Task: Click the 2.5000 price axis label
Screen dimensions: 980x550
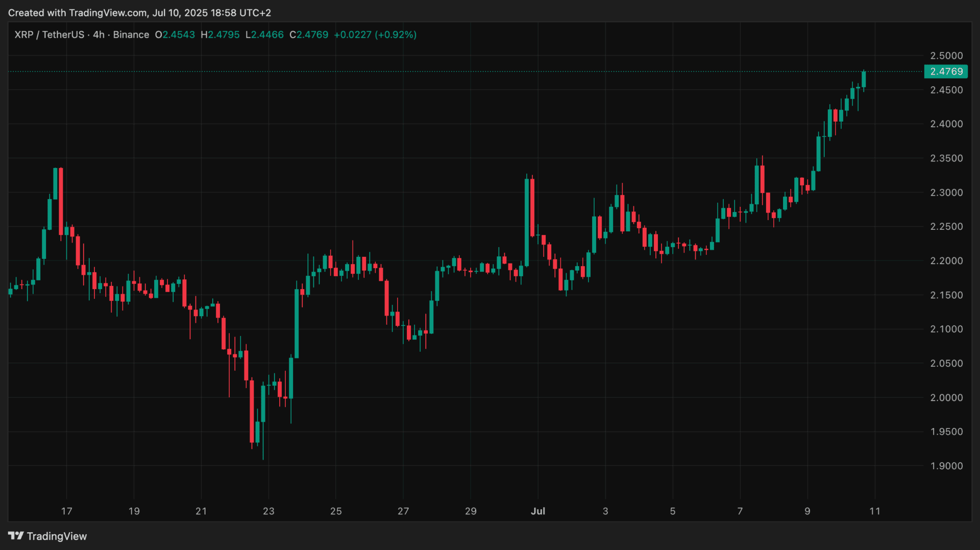Action: 946,56
